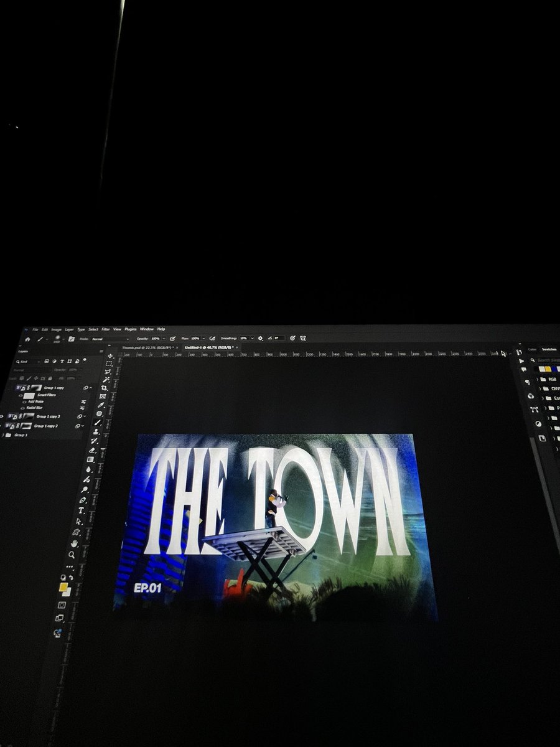Open the Plugins menu
This screenshot has height=747, width=560.
[130, 329]
